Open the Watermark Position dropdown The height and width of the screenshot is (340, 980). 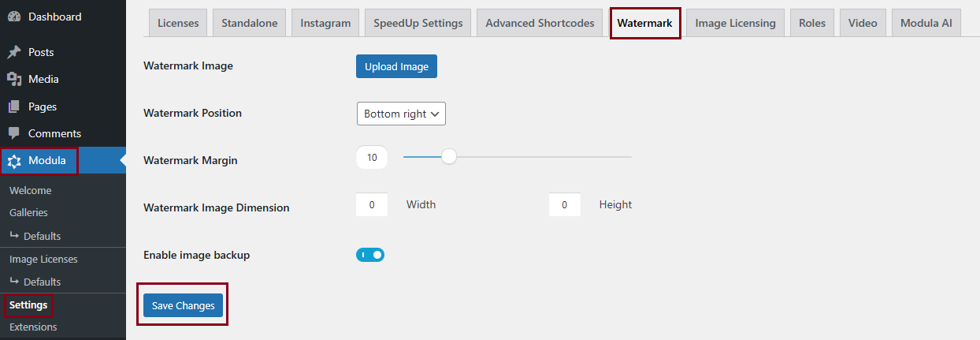click(x=401, y=114)
